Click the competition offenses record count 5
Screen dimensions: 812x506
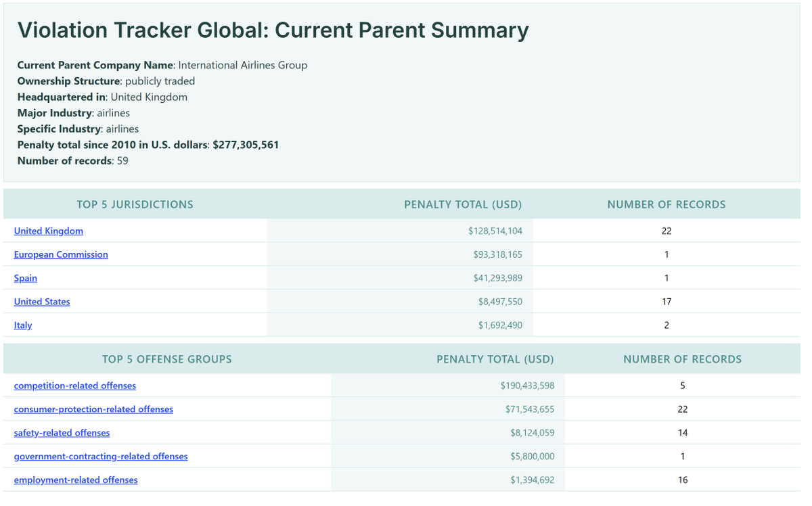[683, 386]
